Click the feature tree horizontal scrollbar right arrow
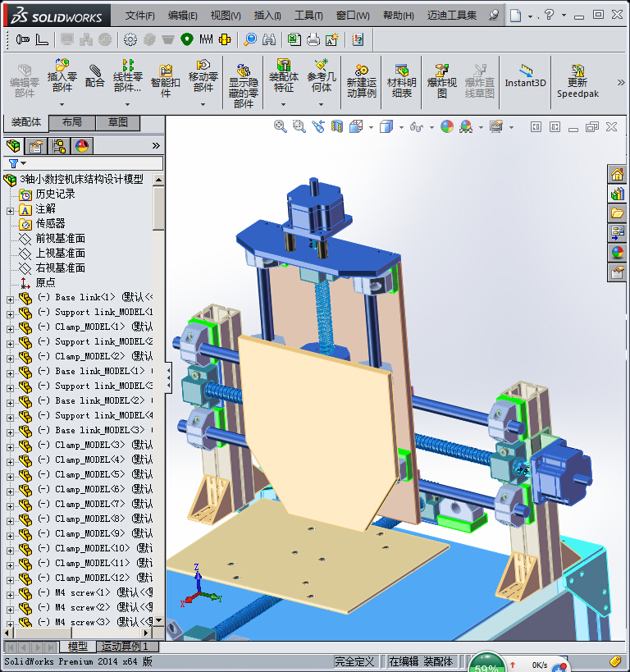Viewport: 630px width, 672px height. [147, 633]
